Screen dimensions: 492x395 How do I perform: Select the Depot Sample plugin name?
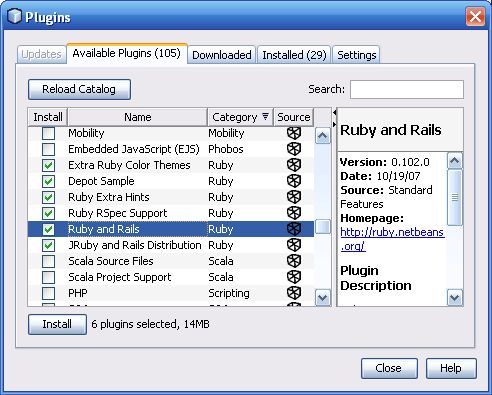click(101, 181)
